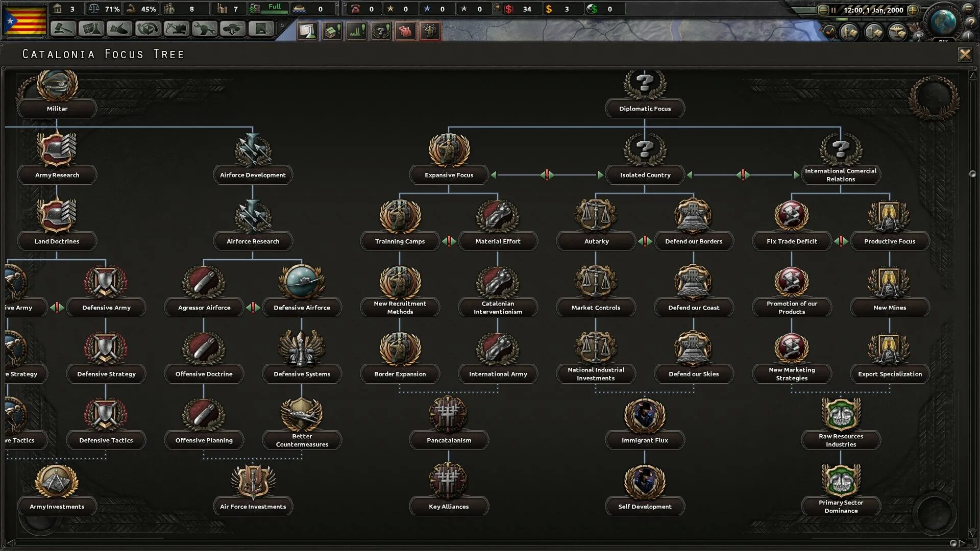
Task: Open the construction crane icon
Action: click(x=176, y=29)
